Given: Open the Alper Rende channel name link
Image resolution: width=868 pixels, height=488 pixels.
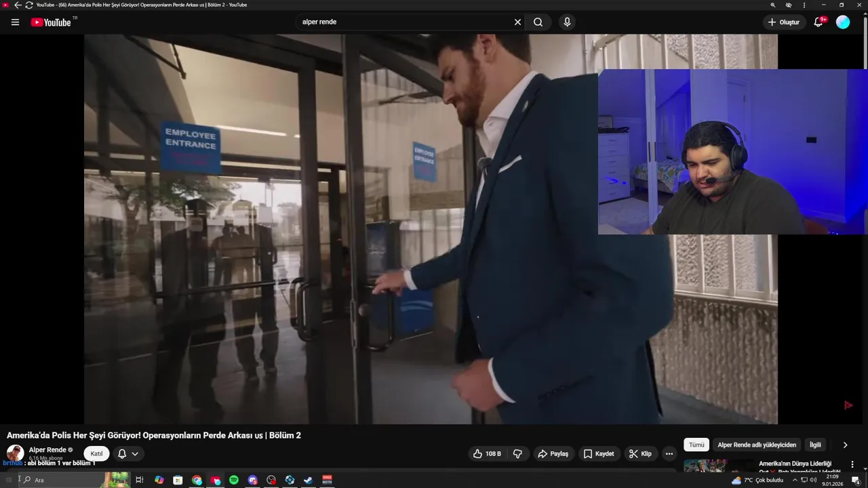Looking at the screenshot, I should coord(47,450).
